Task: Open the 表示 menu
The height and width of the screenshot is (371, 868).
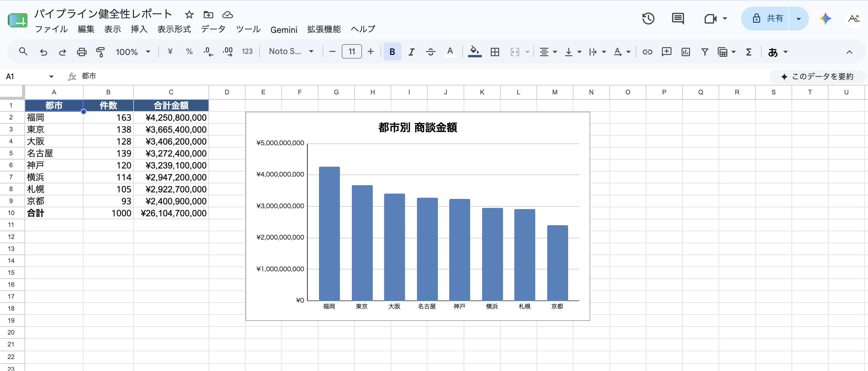Action: pos(113,29)
